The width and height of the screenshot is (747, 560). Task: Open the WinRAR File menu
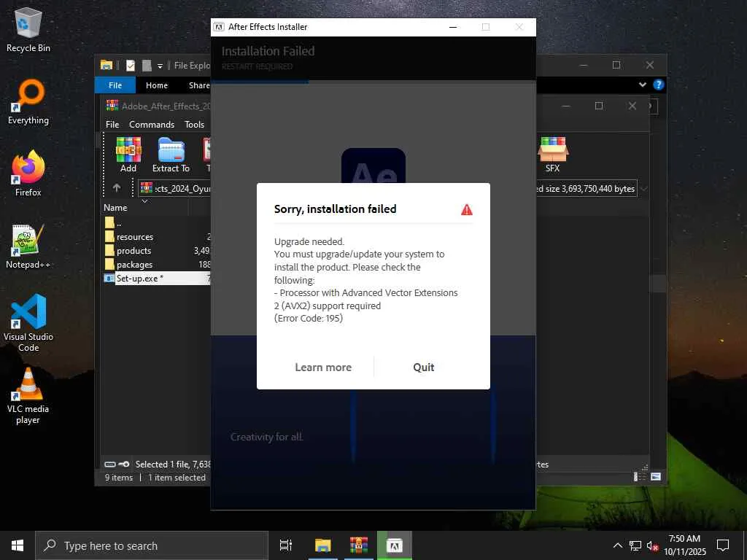112,124
